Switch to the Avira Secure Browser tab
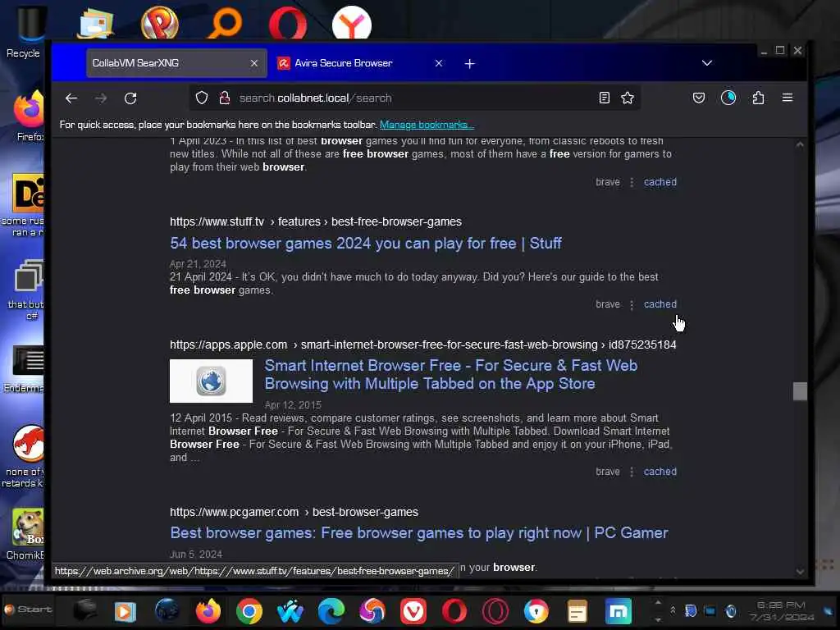The height and width of the screenshot is (630, 840). click(x=360, y=63)
